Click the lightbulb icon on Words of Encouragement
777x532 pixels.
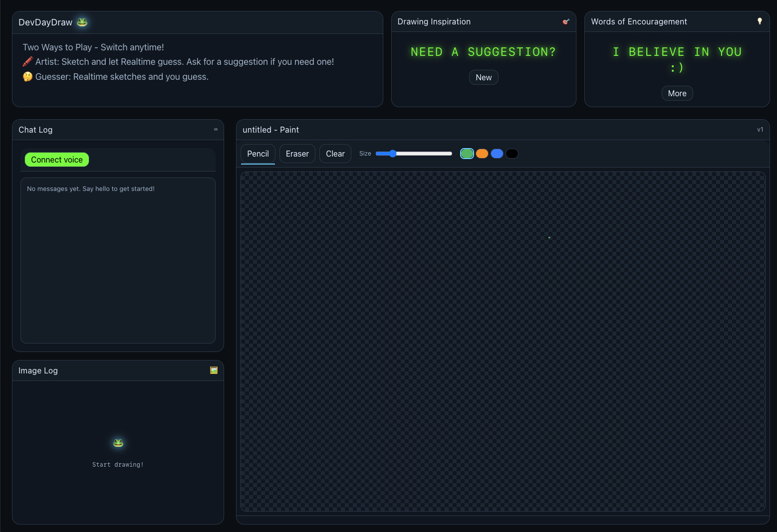point(759,21)
